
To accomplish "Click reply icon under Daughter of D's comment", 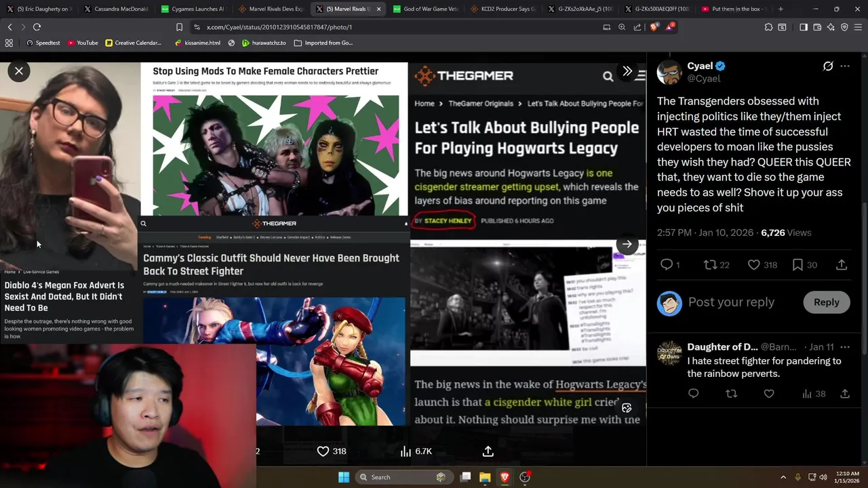I will coord(693,393).
